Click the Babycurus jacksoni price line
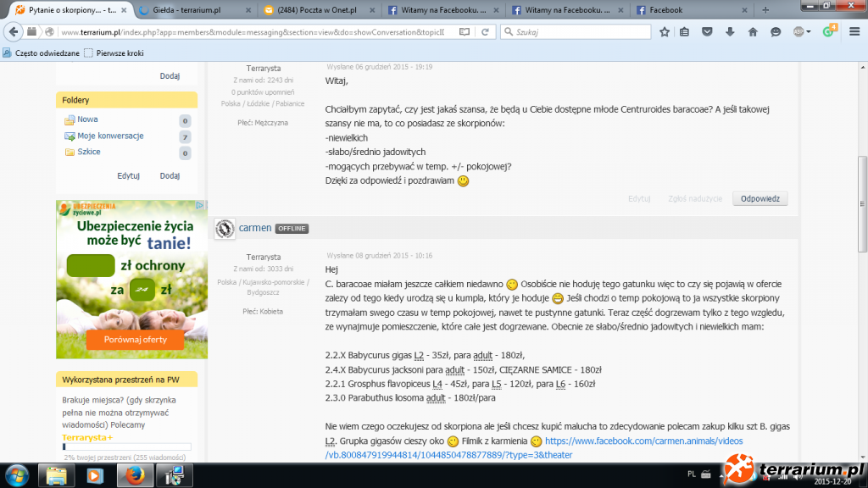 click(x=464, y=369)
